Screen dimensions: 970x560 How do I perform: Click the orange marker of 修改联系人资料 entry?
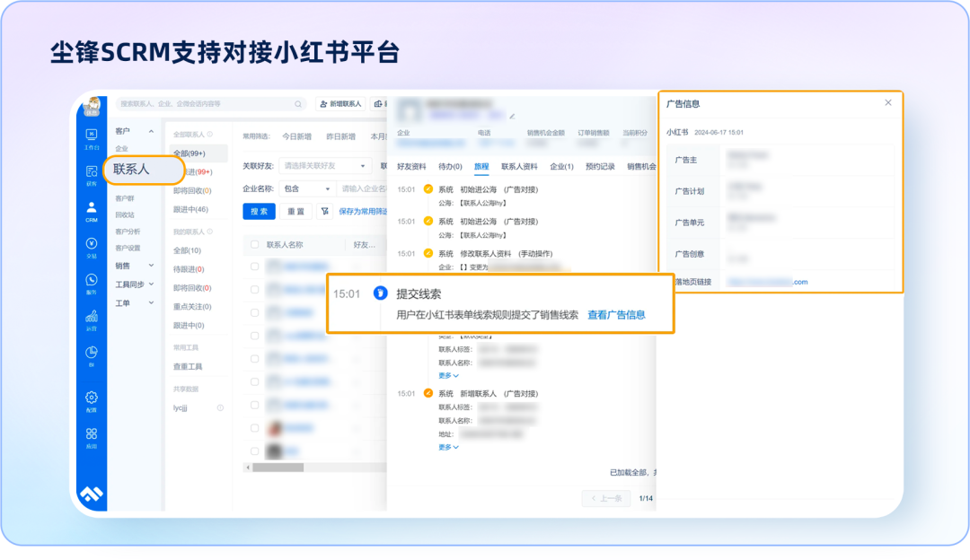[x=428, y=253]
